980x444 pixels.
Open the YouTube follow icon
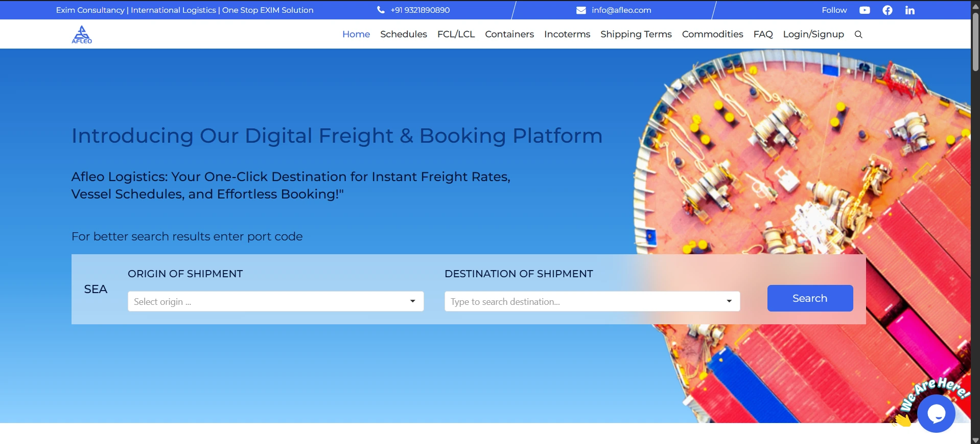(865, 10)
